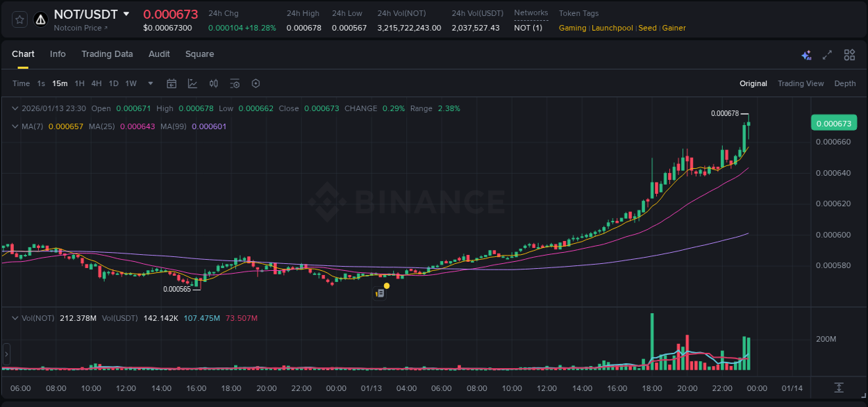The width and height of the screenshot is (868, 407).
Task: Click the chart style selector icon
Action: (192, 83)
